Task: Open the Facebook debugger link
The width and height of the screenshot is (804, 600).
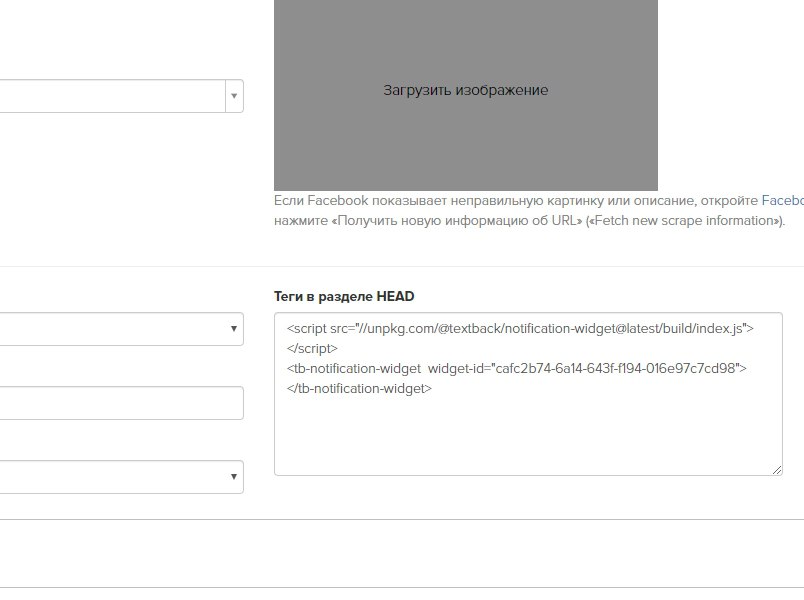Action: [782, 201]
